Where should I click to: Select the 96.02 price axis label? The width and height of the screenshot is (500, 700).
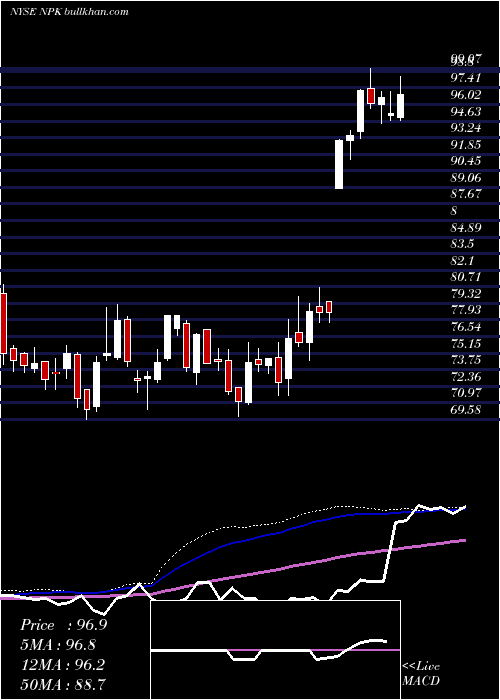click(466, 94)
